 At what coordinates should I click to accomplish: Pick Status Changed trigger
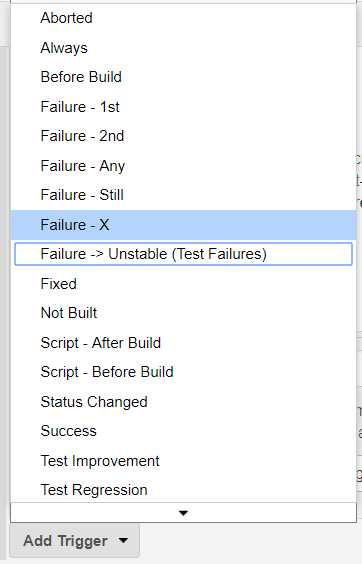coord(184,402)
